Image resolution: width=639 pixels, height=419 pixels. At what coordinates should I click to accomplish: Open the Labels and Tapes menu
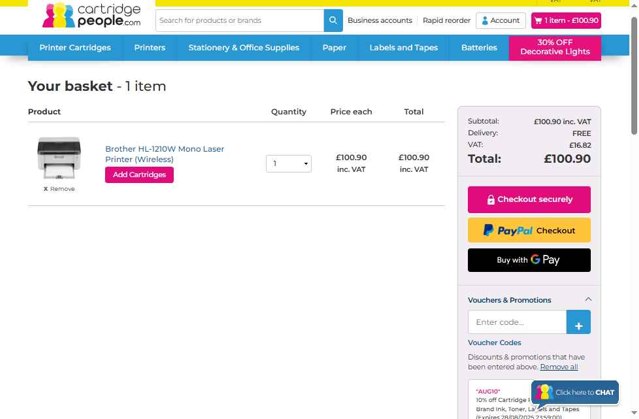(403, 48)
